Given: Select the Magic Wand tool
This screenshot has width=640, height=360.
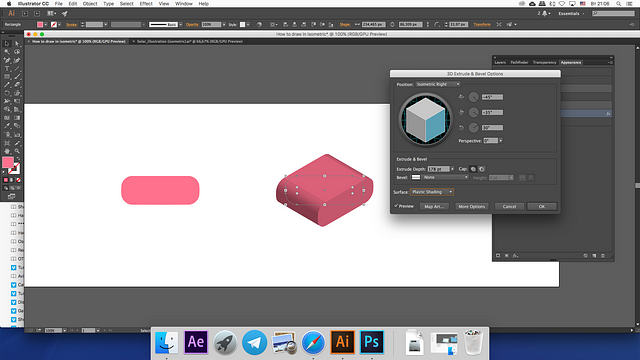Looking at the screenshot, I should click(7, 52).
